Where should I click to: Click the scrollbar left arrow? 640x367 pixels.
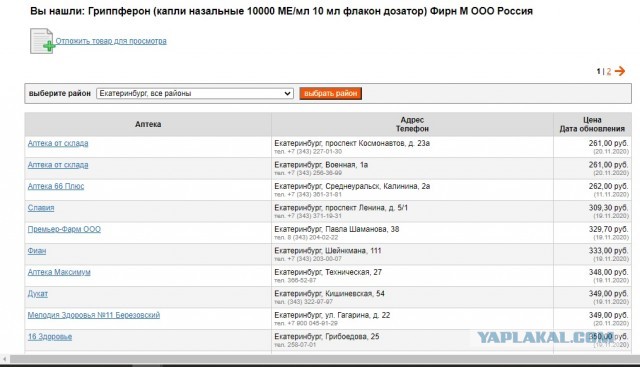tap(4, 359)
